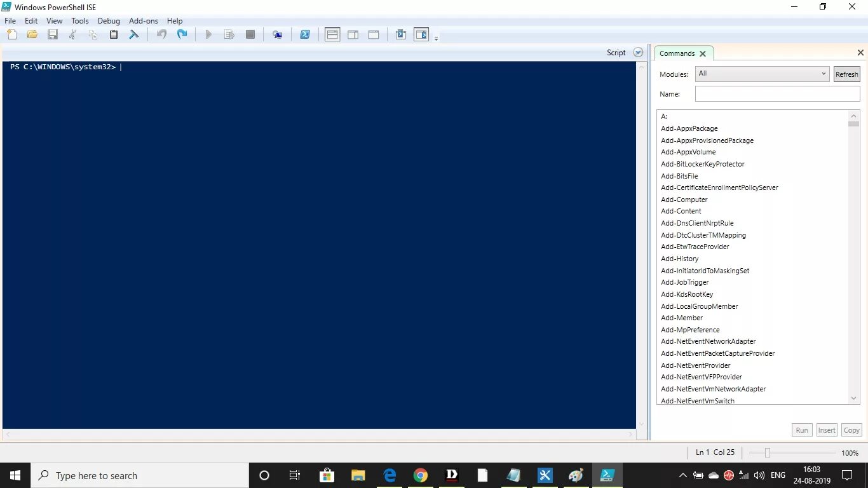Click the Save floppy disk icon
The width and height of the screenshot is (868, 488).
53,35
